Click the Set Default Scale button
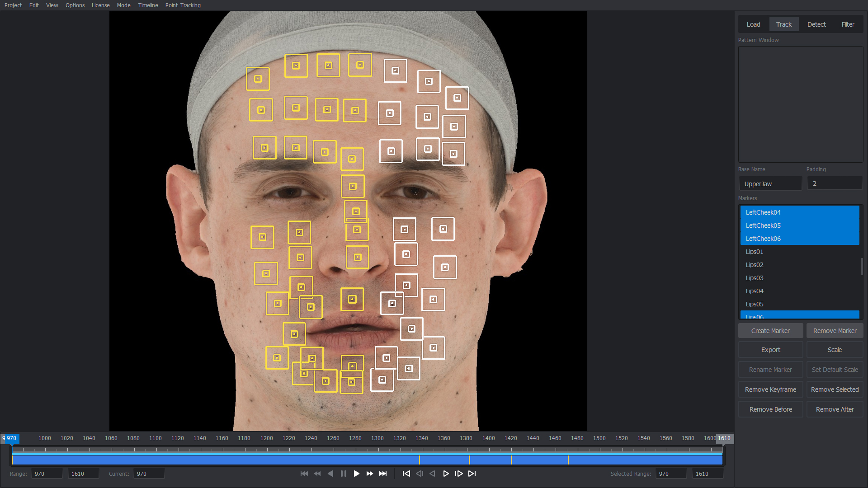The height and width of the screenshot is (488, 868). coord(835,370)
